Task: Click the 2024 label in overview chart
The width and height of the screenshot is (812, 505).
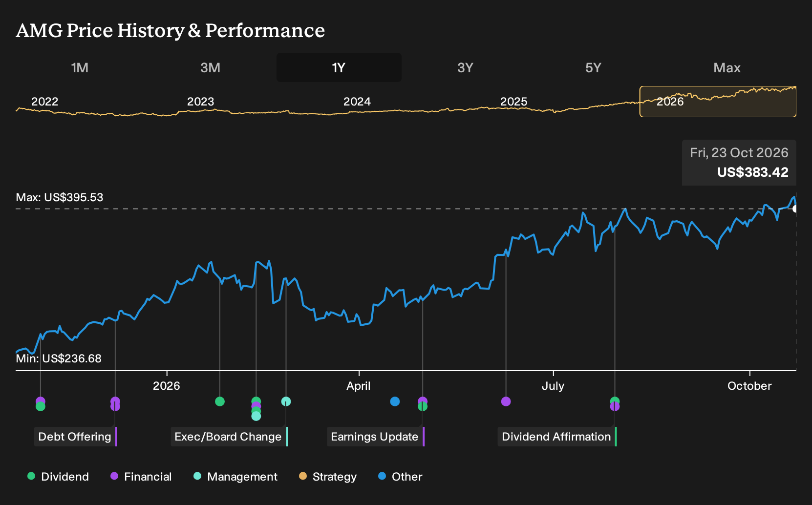Action: coord(357,102)
